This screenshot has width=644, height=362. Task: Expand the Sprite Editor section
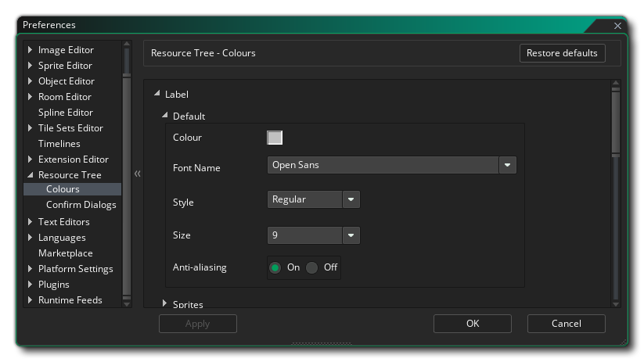(31, 66)
